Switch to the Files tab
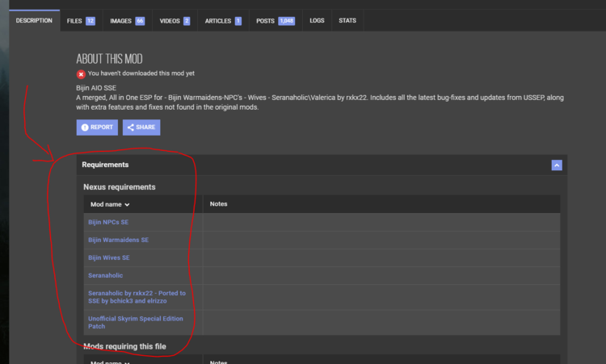The image size is (606, 364). [x=81, y=21]
